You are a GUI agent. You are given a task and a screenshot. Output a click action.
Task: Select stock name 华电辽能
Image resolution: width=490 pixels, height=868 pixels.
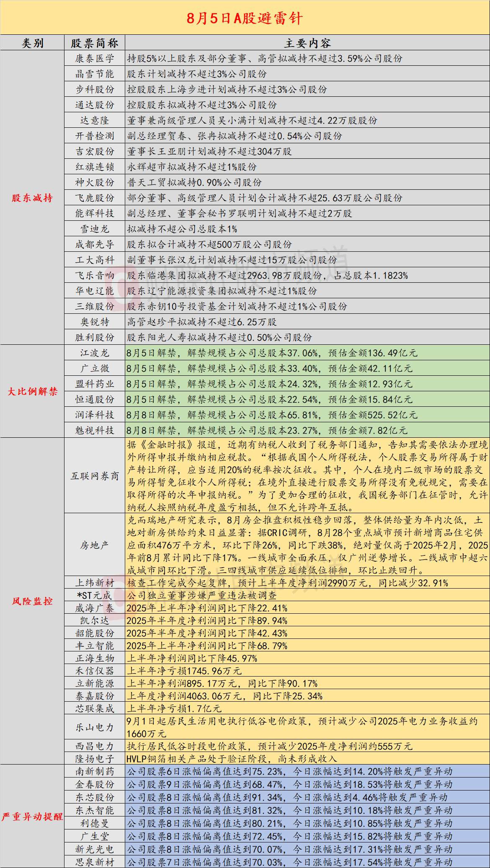[x=95, y=291]
